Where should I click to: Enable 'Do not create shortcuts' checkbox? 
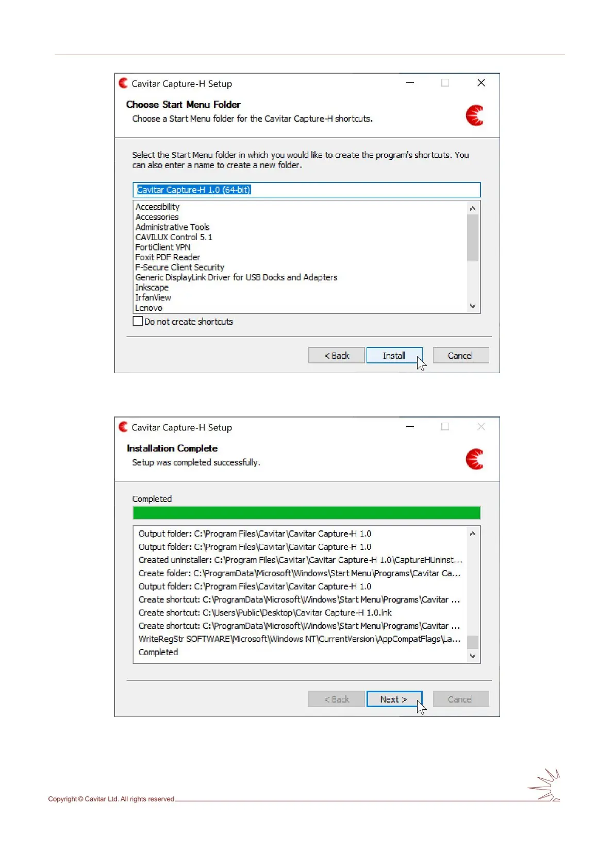tap(138, 321)
